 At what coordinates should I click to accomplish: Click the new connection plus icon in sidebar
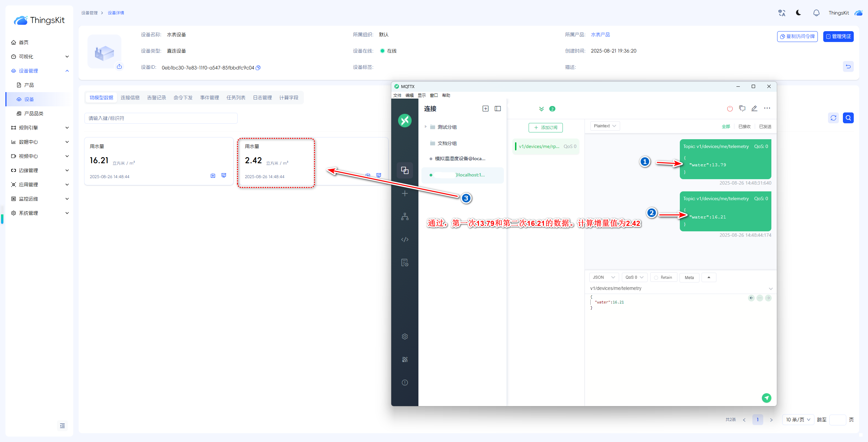tap(405, 193)
